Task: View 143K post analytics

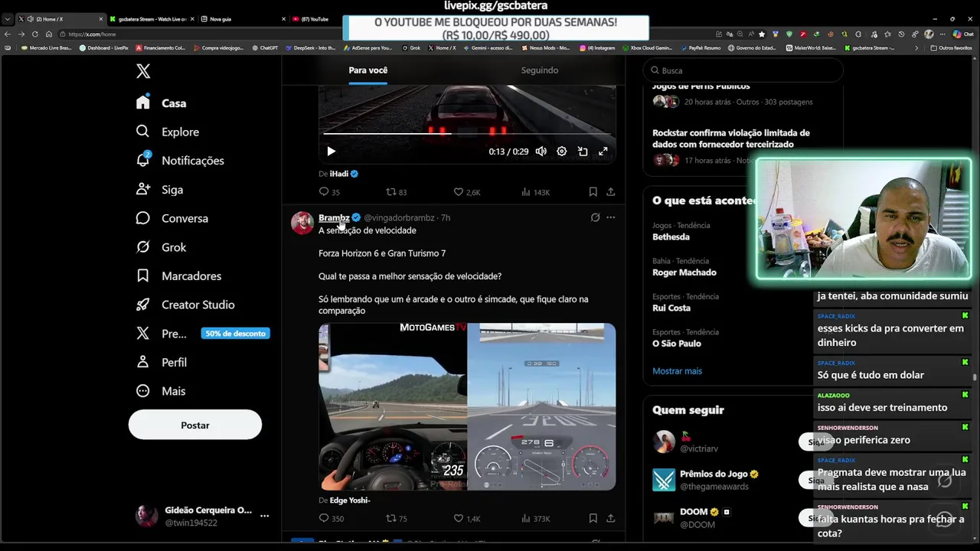Action: pyautogui.click(x=536, y=192)
